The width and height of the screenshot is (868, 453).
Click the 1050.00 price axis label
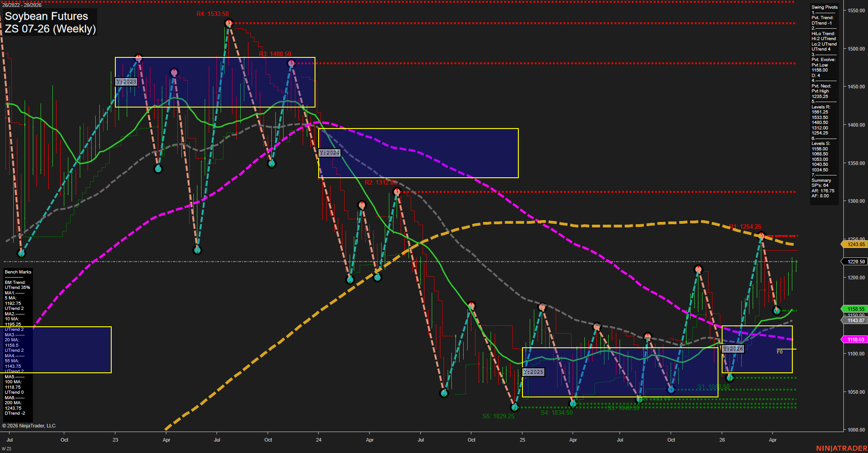[856, 392]
